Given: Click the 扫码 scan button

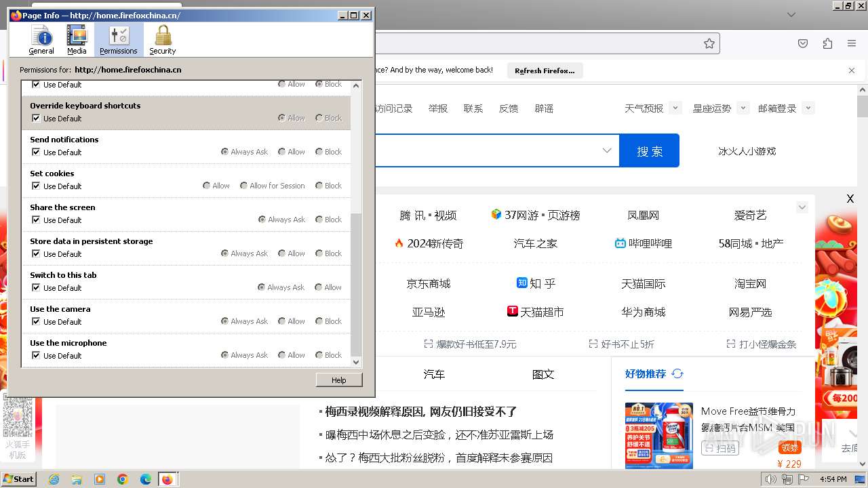Looking at the screenshot, I should pos(720,448).
